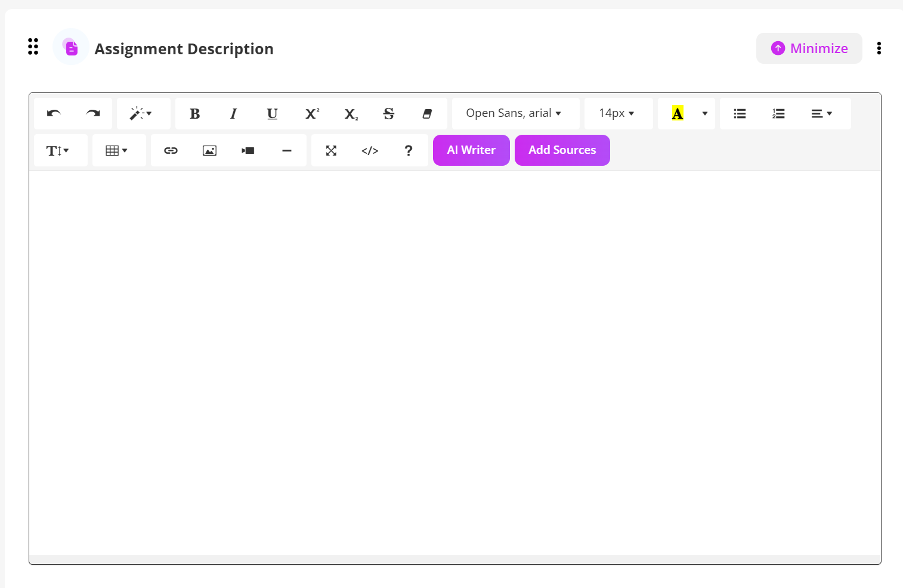Insert a video using the camera icon
This screenshot has height=588, width=903.
point(248,150)
